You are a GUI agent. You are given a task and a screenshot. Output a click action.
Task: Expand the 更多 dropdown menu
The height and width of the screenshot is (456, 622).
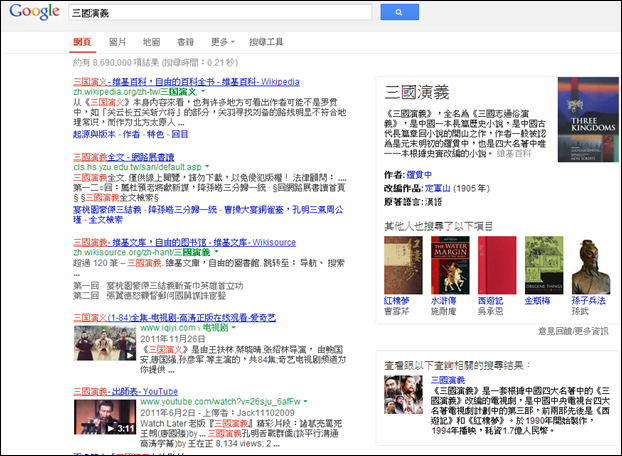pos(223,42)
